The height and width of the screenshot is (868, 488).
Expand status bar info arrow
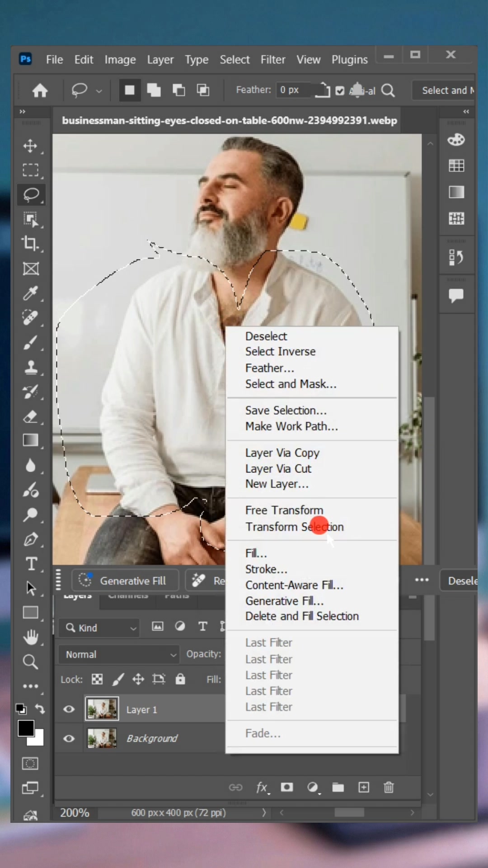pyautogui.click(x=264, y=812)
